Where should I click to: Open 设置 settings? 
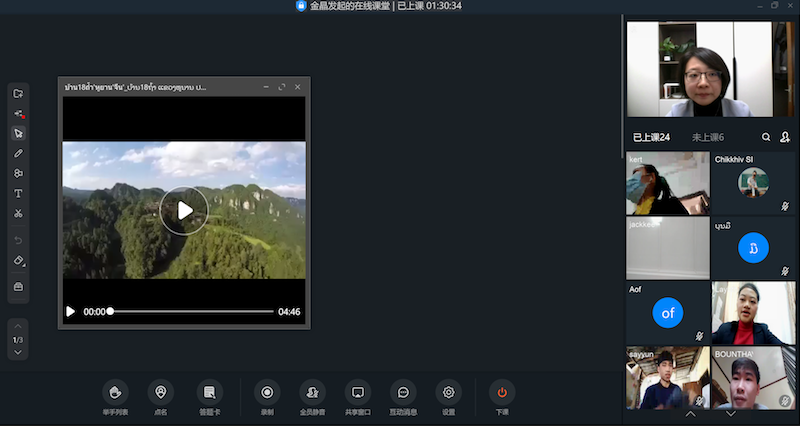[448, 397]
